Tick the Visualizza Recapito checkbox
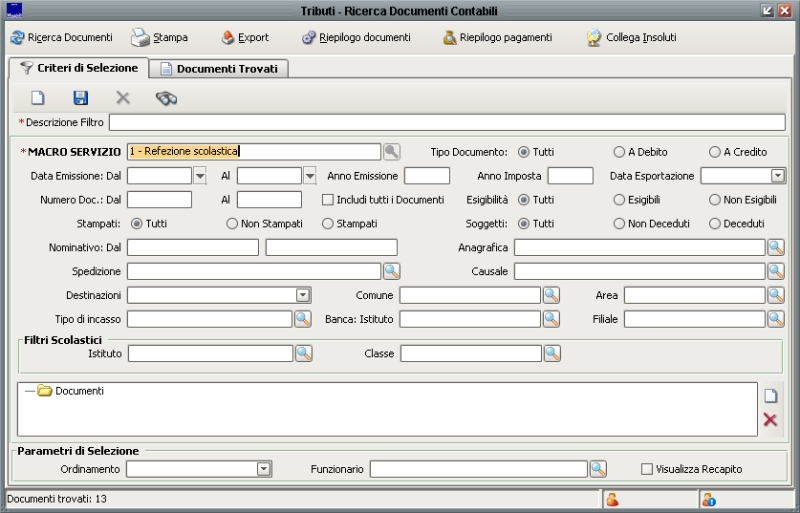 [647, 468]
